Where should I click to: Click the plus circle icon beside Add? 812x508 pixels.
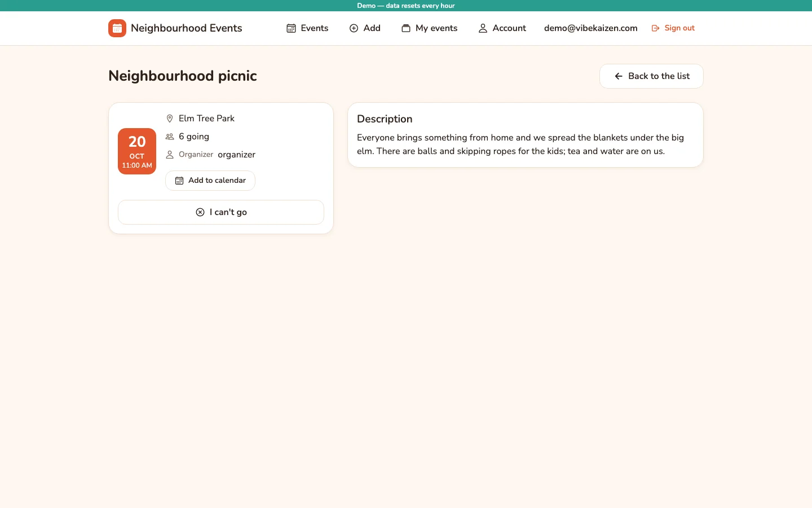click(354, 28)
